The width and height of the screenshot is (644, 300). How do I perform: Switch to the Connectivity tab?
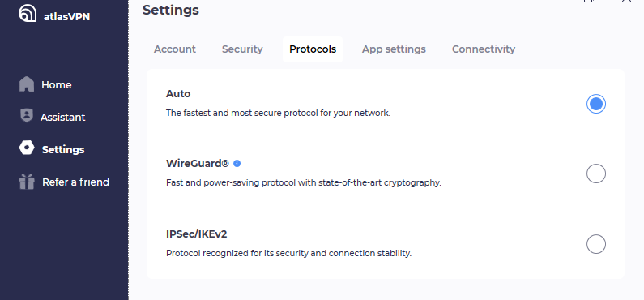coord(484,49)
